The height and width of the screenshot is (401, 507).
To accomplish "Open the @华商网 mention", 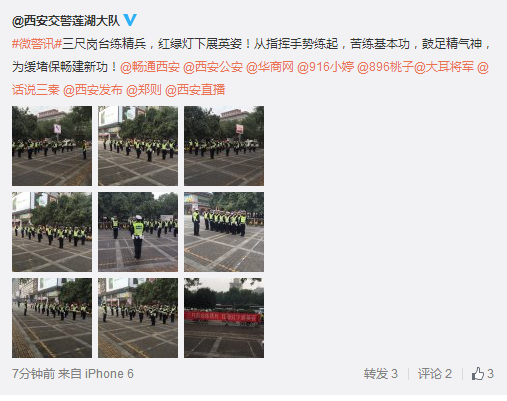I will coord(270,67).
